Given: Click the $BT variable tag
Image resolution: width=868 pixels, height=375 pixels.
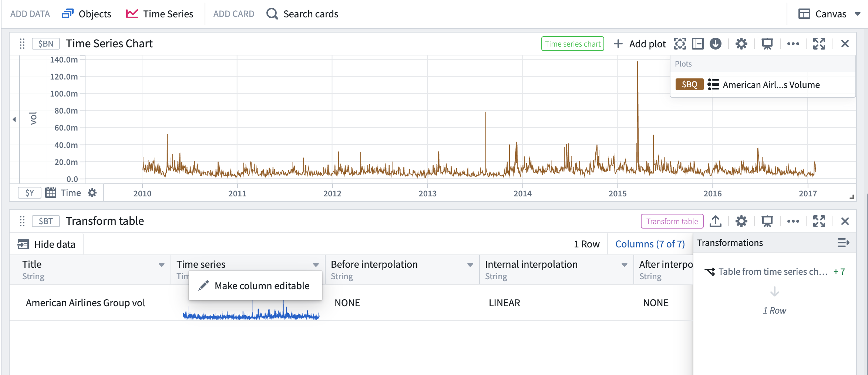Looking at the screenshot, I should tap(46, 221).
